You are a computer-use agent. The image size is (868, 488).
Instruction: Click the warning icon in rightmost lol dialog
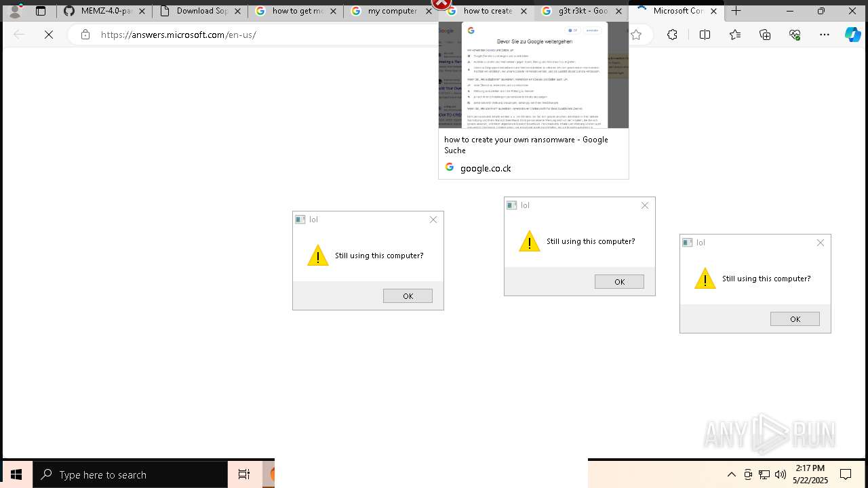(x=705, y=279)
